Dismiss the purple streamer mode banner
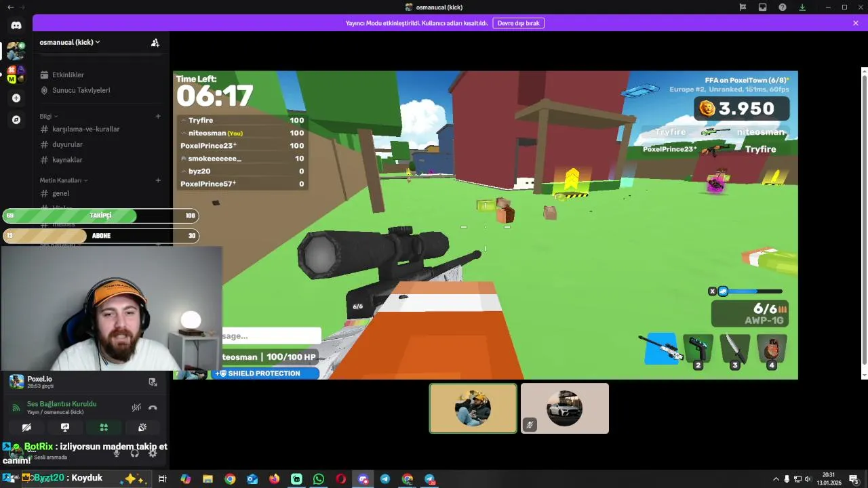The image size is (868, 488). tap(856, 23)
